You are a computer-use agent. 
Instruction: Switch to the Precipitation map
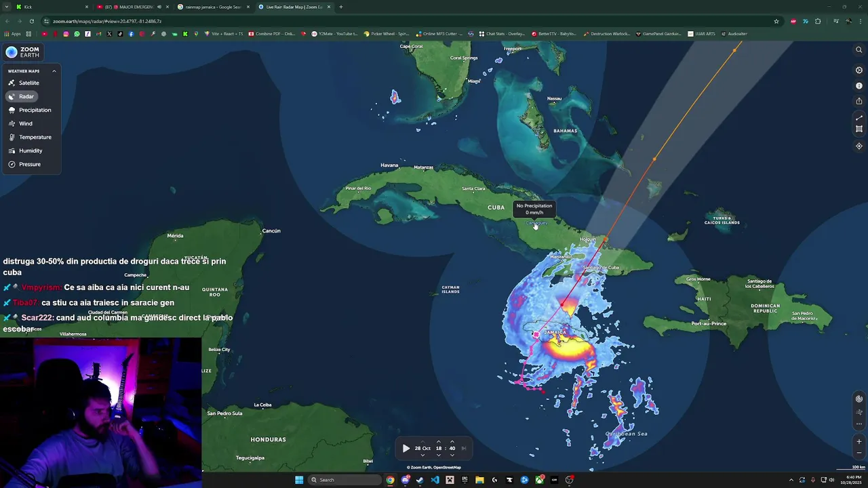pyautogui.click(x=30, y=110)
